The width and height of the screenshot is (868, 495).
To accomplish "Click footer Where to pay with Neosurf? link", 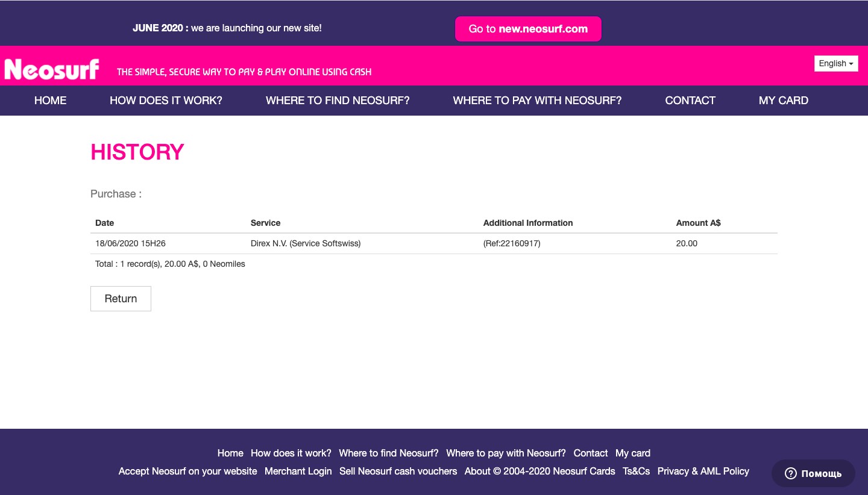I will 506,453.
